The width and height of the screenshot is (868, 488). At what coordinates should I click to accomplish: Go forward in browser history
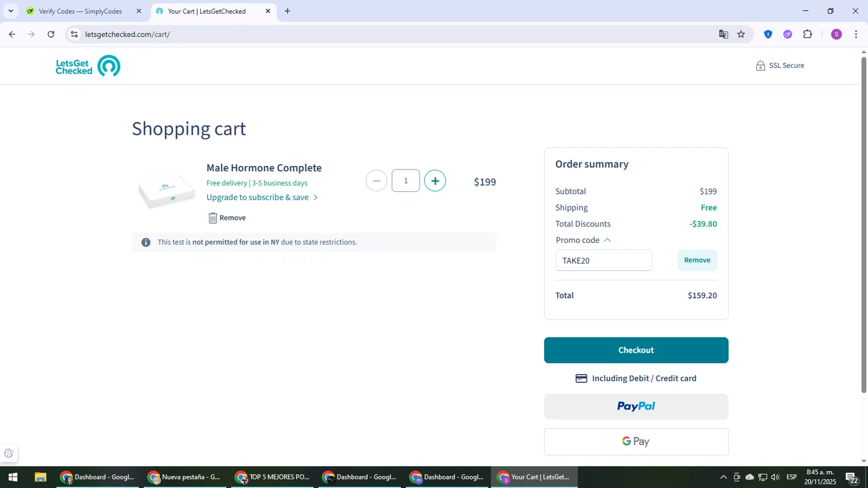pyautogui.click(x=31, y=34)
